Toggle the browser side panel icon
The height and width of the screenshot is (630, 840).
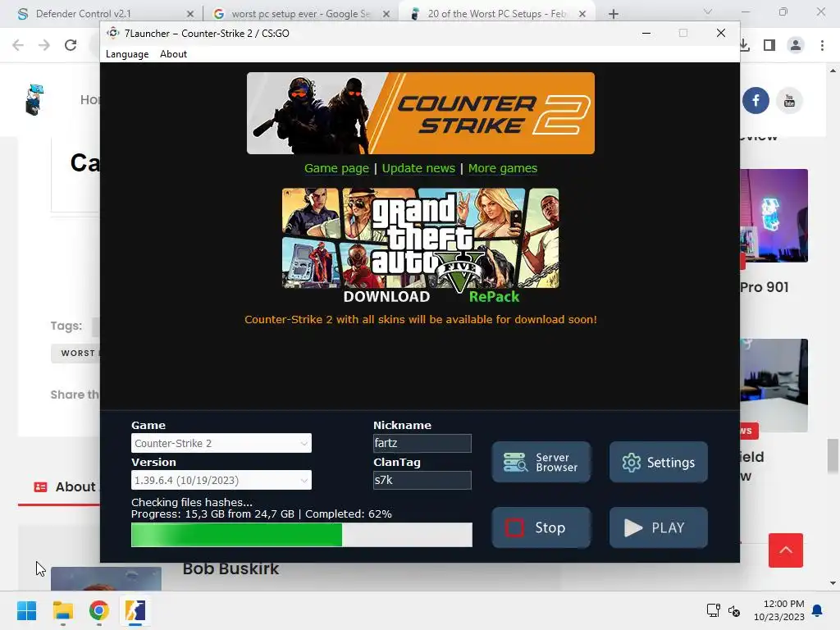click(769, 45)
